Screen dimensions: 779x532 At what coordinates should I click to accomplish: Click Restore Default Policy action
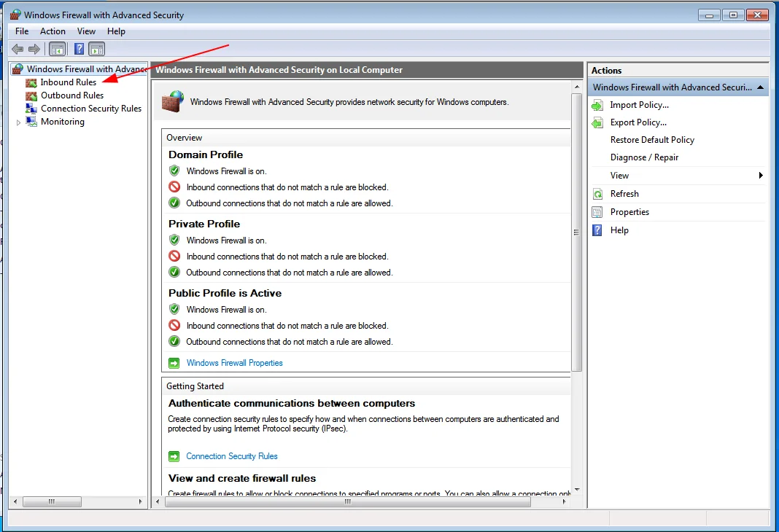coord(652,140)
